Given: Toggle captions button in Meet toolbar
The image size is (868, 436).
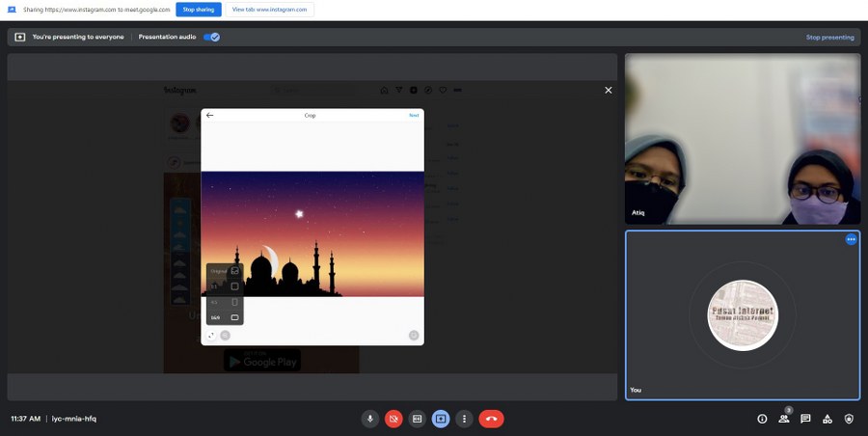Looking at the screenshot, I should point(417,419).
